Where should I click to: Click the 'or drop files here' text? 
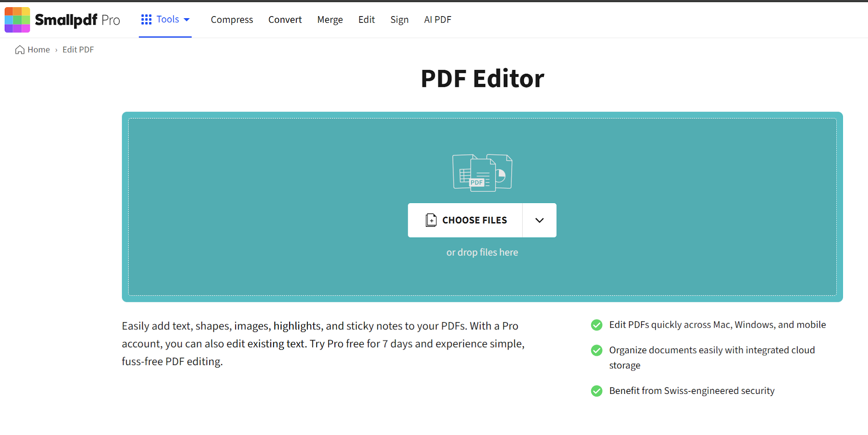[x=482, y=252]
